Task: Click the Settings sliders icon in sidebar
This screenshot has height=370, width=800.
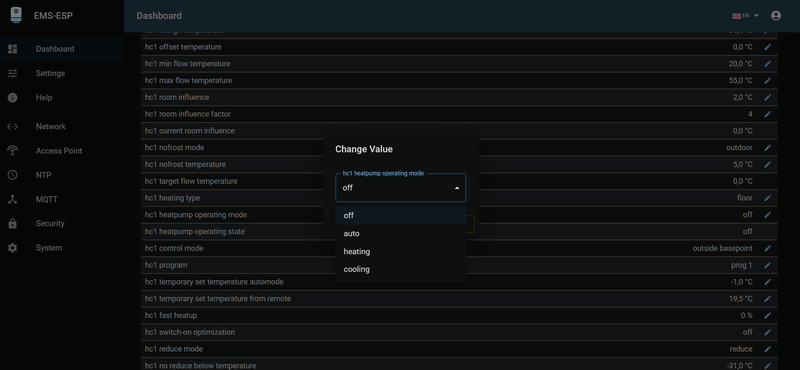Action: coord(13,73)
